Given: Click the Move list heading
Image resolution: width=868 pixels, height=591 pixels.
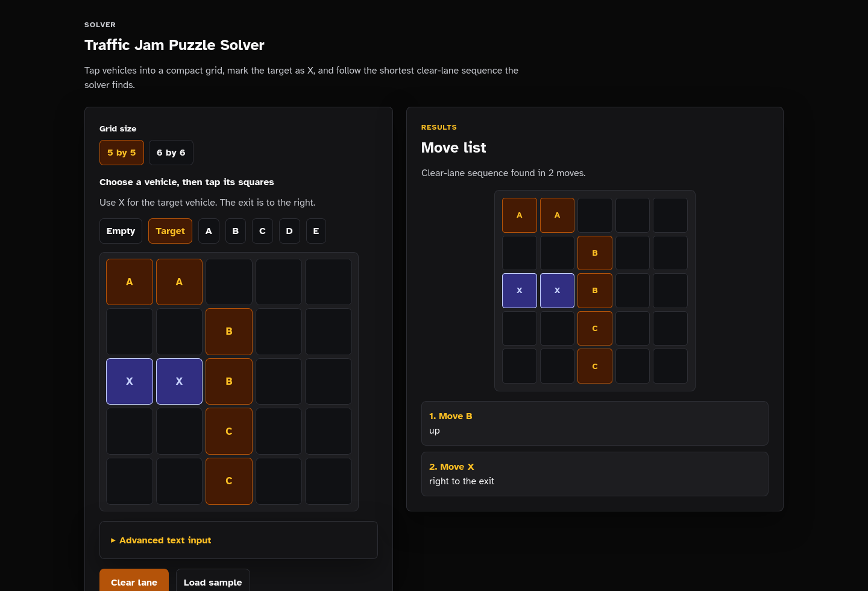Looking at the screenshot, I should [x=453, y=148].
